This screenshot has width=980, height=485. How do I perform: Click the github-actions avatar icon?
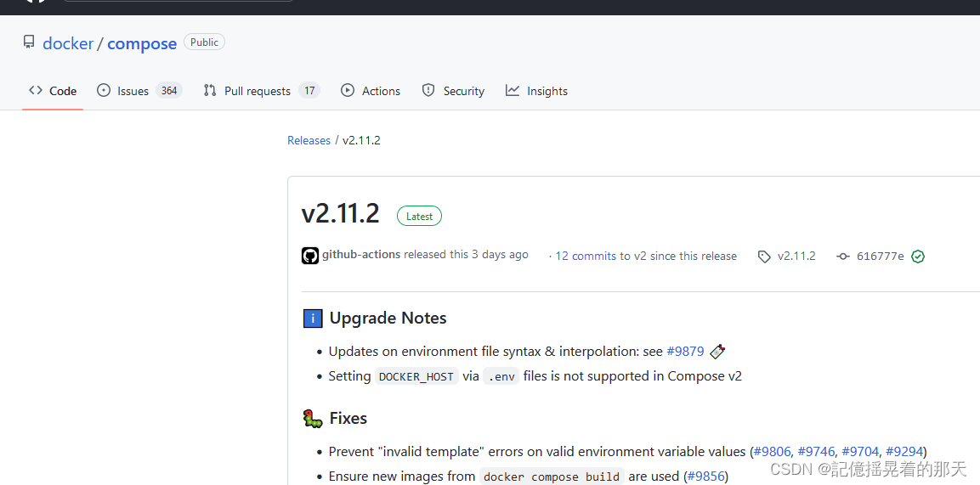310,256
